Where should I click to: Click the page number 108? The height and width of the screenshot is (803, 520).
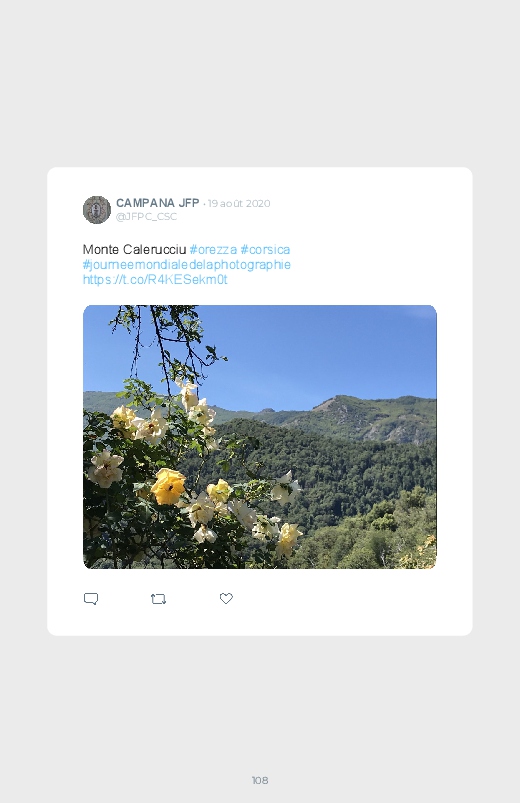click(x=260, y=780)
